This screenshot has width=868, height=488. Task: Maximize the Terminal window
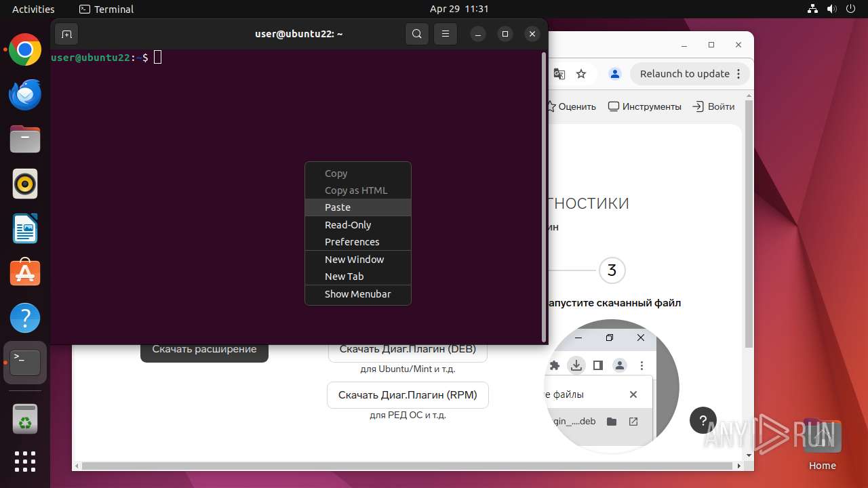505,34
